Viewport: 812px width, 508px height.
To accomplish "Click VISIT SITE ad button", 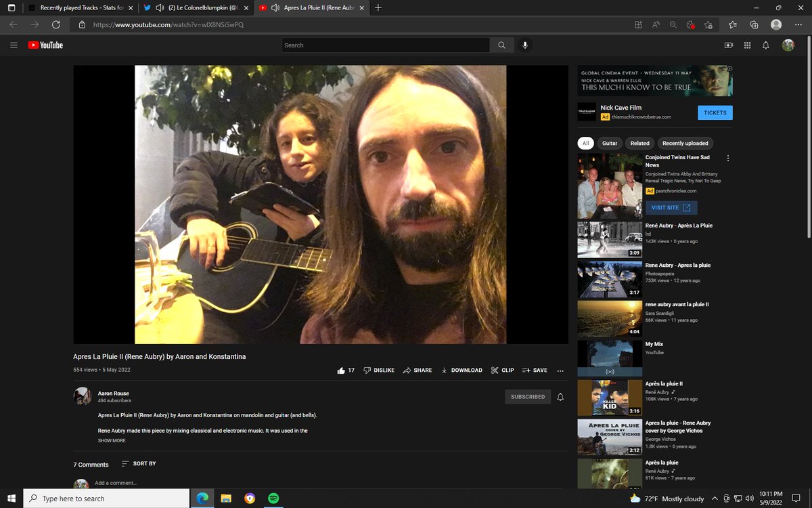I will point(671,207).
